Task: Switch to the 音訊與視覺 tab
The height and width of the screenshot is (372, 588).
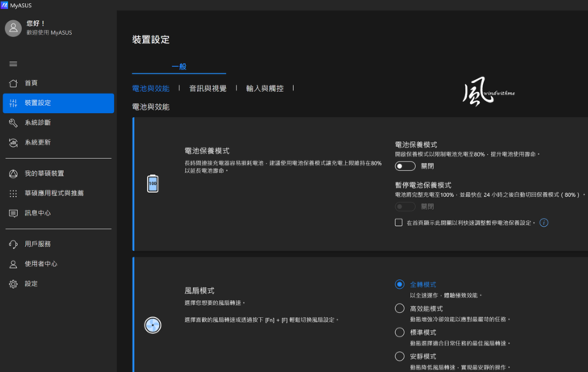Action: 208,89
